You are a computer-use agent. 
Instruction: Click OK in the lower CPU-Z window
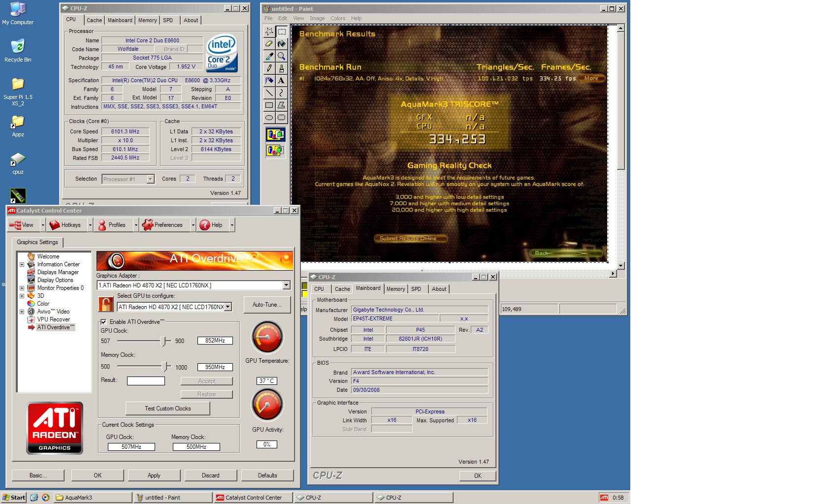(478, 476)
